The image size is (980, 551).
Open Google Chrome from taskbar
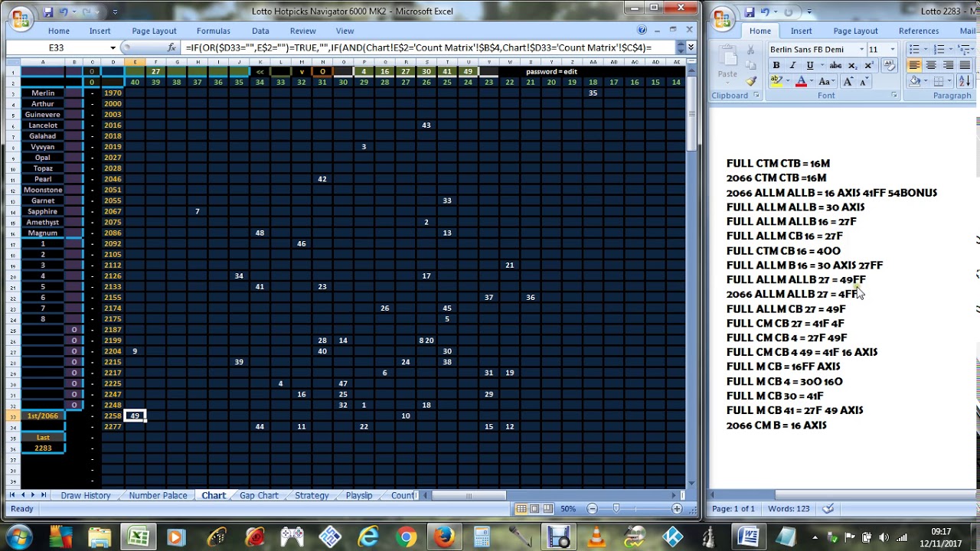[x=406, y=536]
